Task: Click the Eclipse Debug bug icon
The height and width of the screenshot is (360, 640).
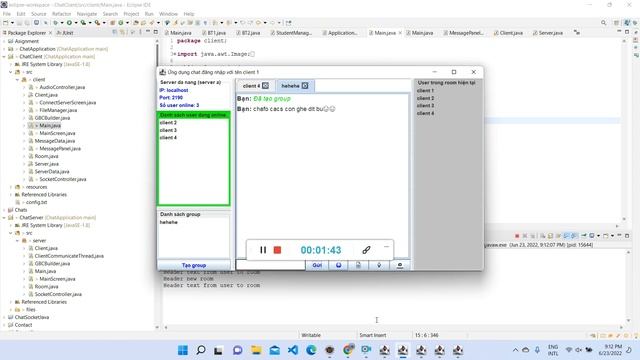Action: pos(56,23)
